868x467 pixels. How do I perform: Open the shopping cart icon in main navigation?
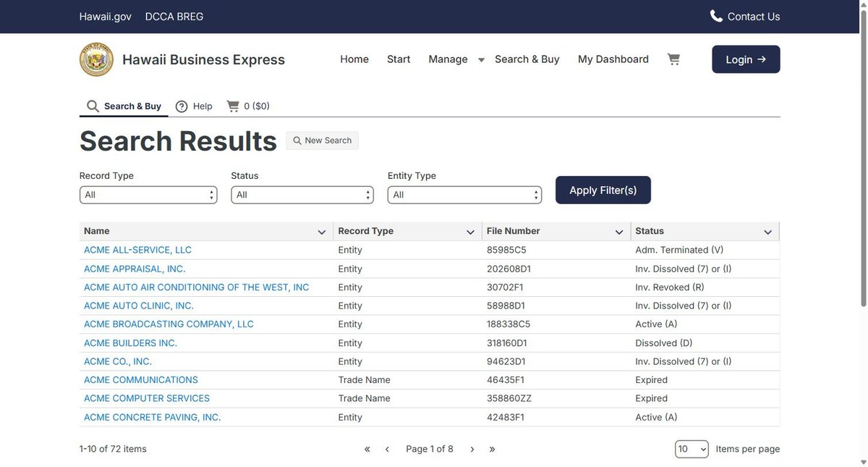673,59
